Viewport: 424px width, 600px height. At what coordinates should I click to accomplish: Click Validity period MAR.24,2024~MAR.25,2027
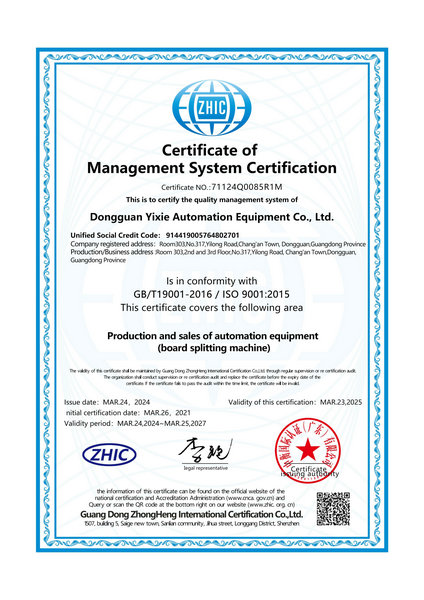(135, 424)
